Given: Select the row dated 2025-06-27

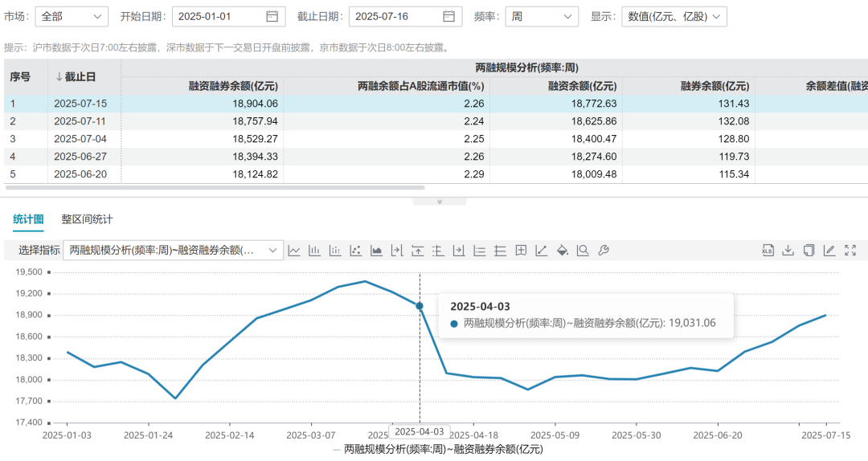Looking at the screenshot, I should (436, 157).
